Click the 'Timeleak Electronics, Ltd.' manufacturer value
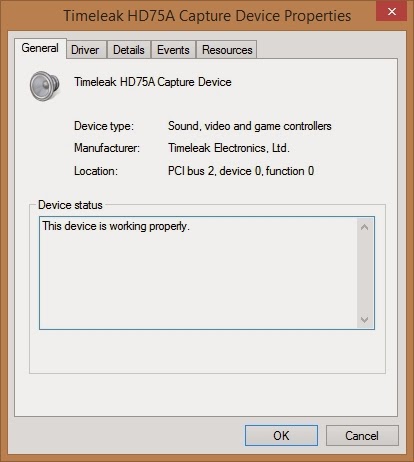 point(229,148)
